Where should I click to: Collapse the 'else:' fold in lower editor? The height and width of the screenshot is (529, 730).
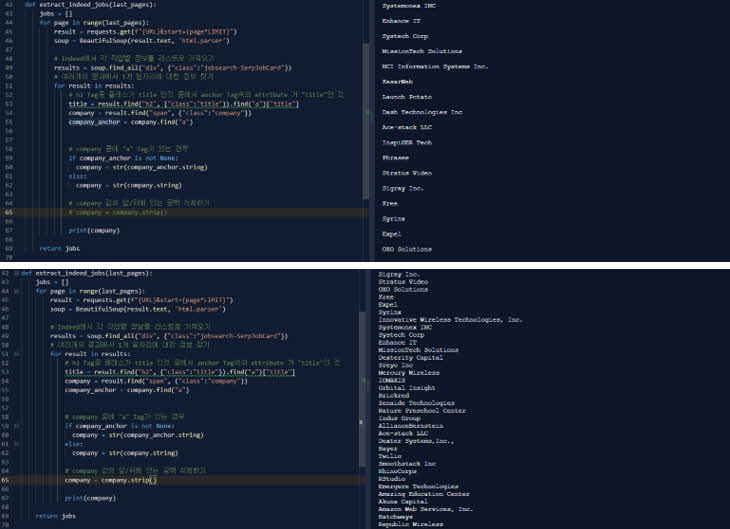(x=16, y=444)
